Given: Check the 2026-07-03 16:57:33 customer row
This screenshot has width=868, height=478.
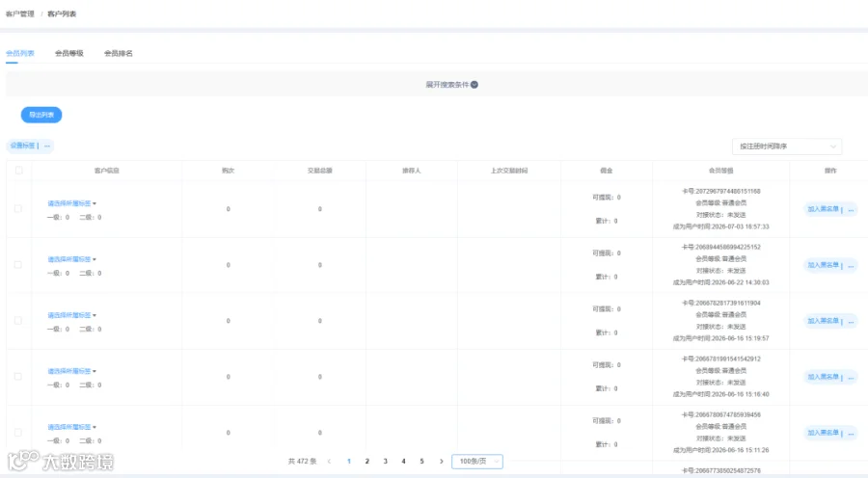Looking at the screenshot, I should (x=18, y=209).
